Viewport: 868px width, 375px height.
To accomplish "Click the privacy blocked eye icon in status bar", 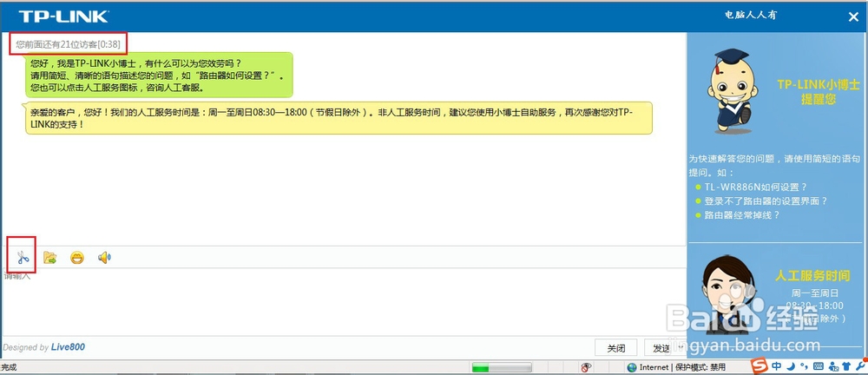I will pyautogui.click(x=586, y=367).
